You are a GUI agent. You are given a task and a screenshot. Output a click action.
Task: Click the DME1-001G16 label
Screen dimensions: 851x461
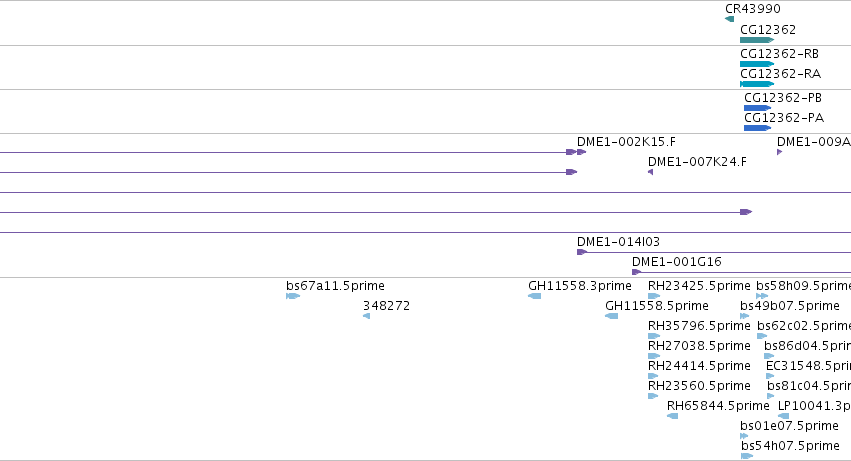point(677,262)
